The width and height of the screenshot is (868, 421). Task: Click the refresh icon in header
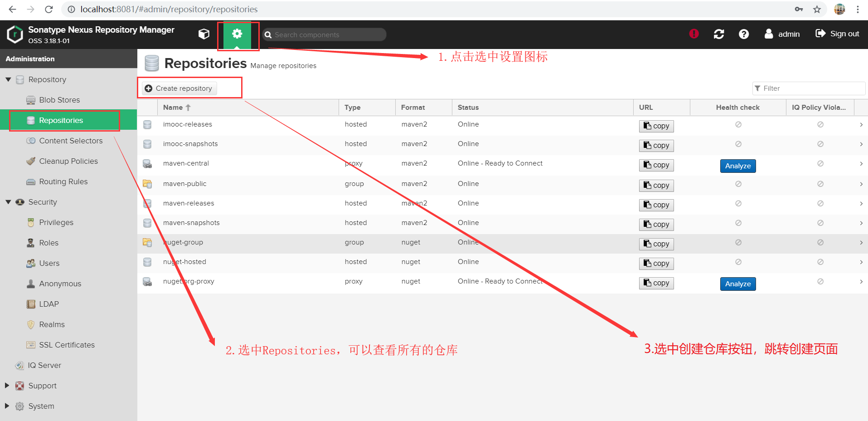tap(719, 34)
